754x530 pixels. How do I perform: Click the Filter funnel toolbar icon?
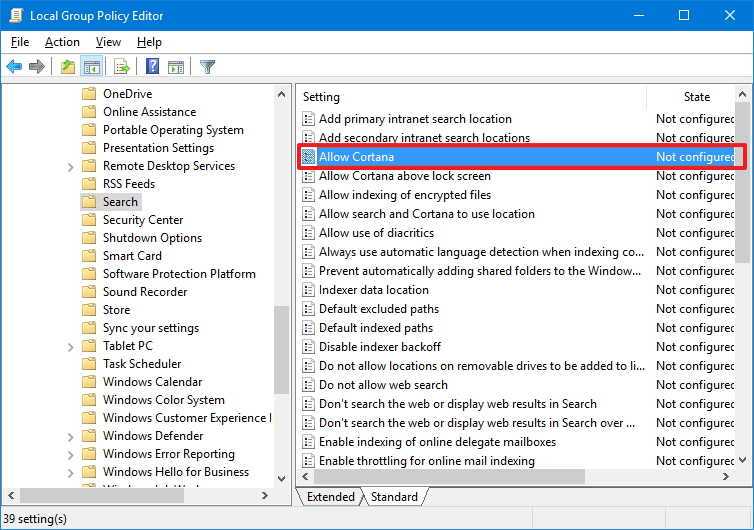207,67
